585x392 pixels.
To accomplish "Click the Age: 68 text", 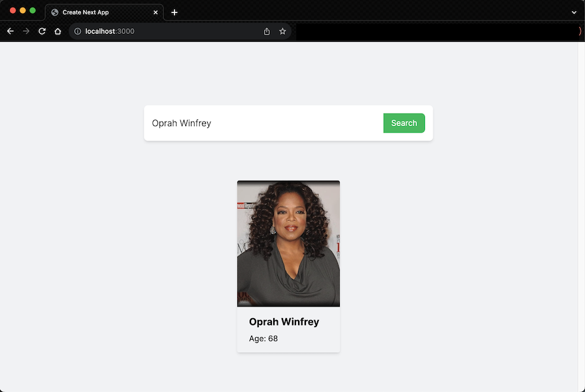I will (263, 338).
